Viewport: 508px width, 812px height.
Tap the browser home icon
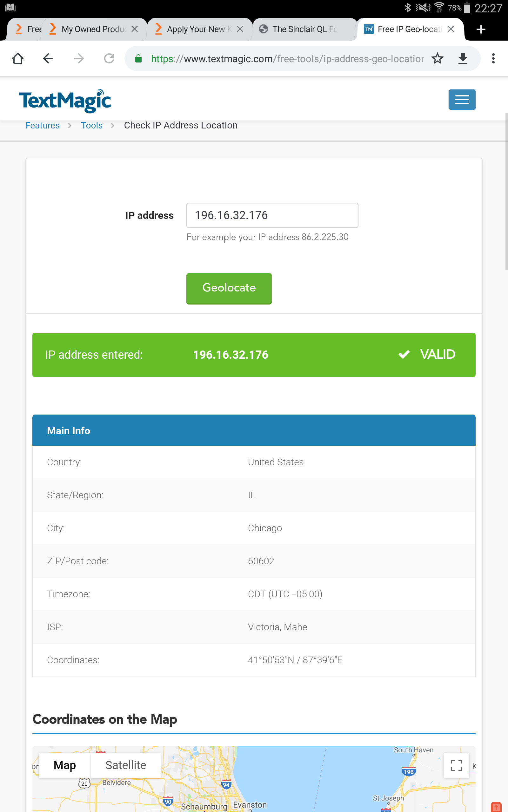17,58
